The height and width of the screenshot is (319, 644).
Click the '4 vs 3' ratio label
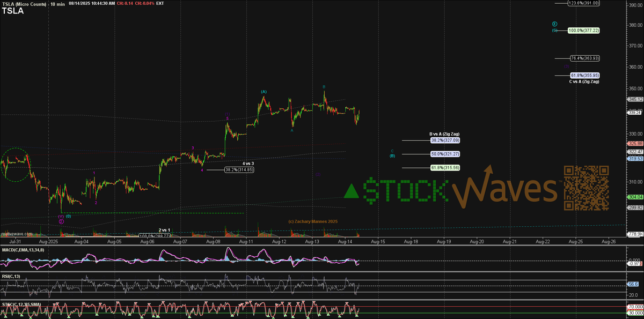248,164
